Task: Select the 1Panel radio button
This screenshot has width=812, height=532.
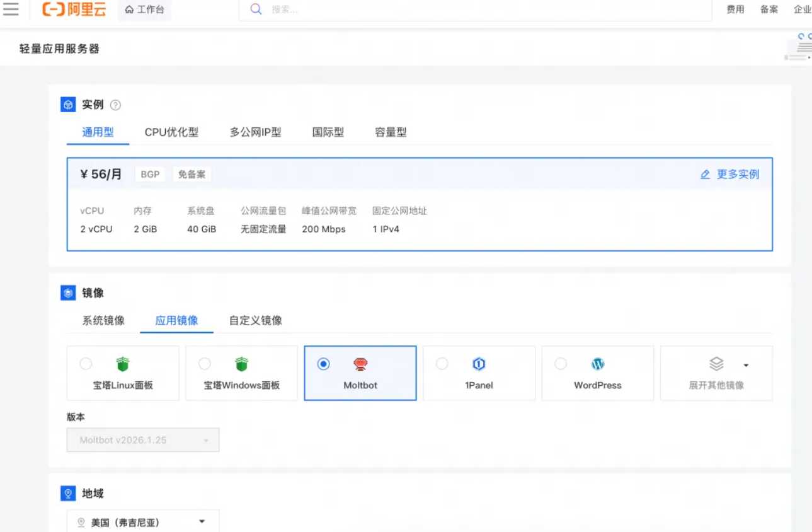Action: 442,364
